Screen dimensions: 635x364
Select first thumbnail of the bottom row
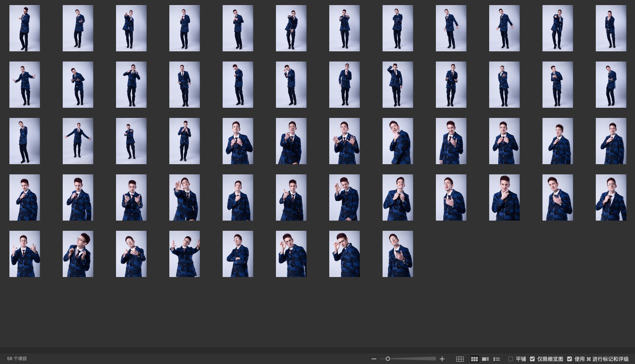tap(25, 254)
